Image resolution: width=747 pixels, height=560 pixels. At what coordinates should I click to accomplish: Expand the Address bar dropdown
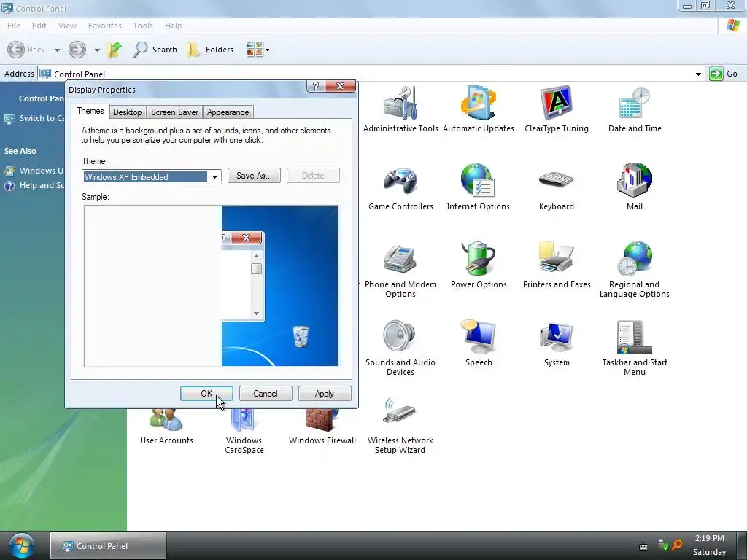point(698,74)
